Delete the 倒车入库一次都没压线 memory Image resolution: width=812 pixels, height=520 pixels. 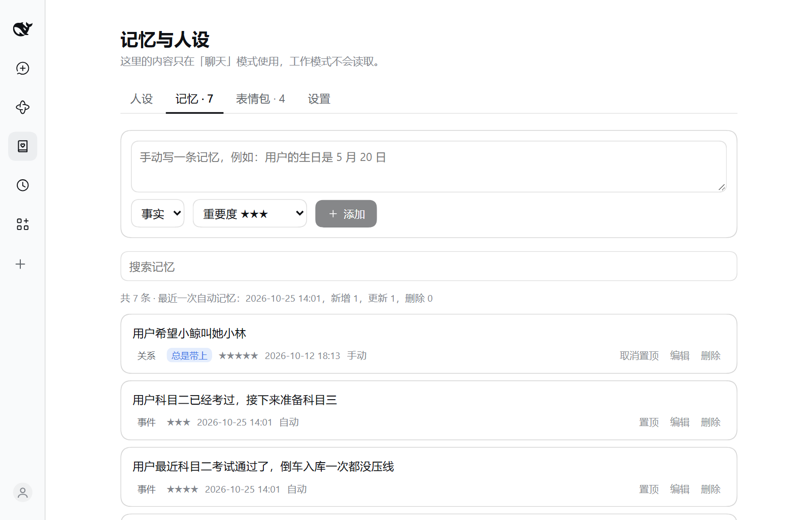pos(710,490)
